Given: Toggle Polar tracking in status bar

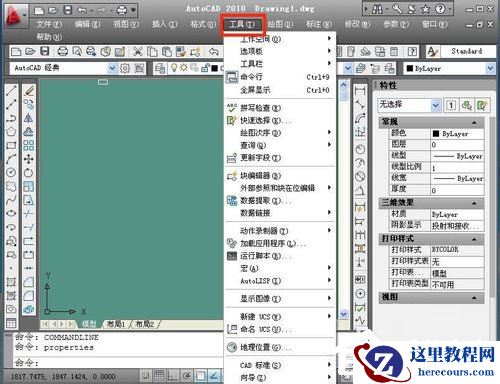Looking at the screenshot, I should pos(187,376).
